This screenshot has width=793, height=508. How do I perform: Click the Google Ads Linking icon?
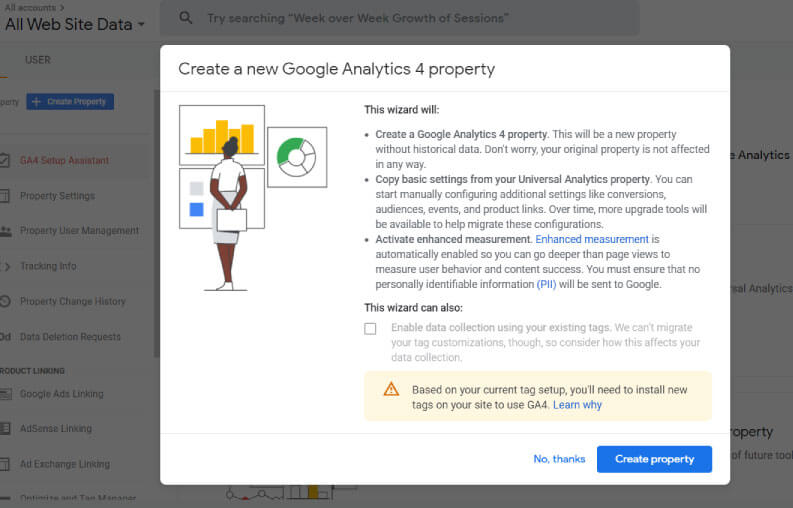(x=5, y=394)
